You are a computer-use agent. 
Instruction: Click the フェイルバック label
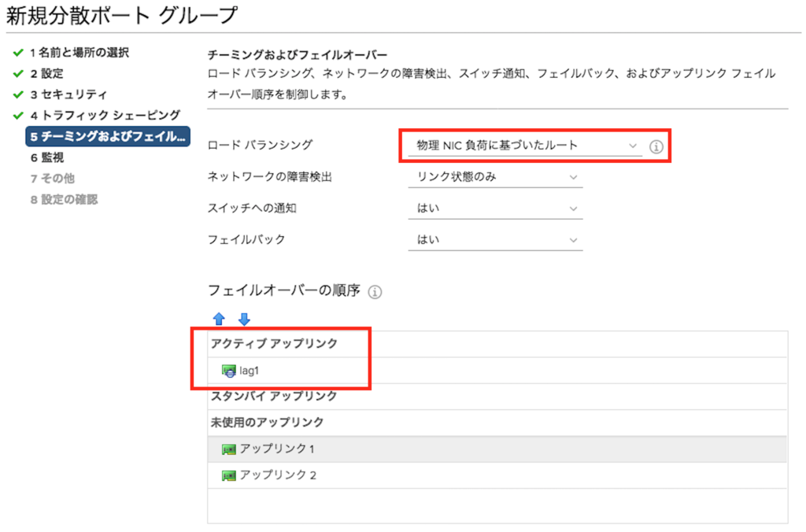(246, 239)
